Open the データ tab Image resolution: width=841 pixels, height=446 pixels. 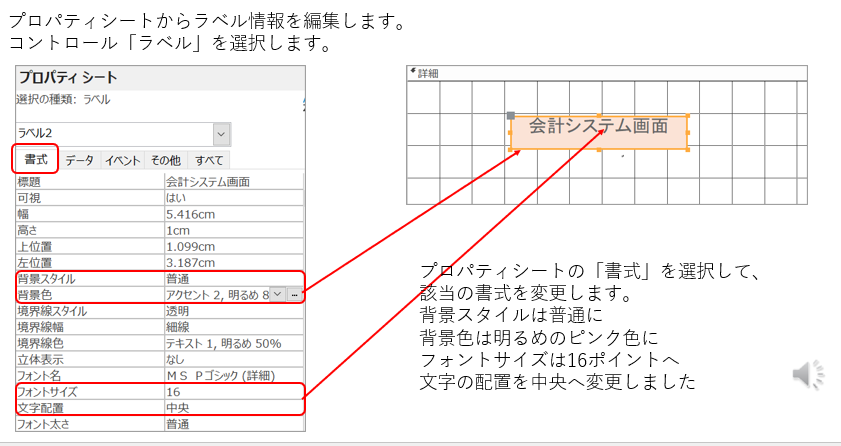[80, 160]
